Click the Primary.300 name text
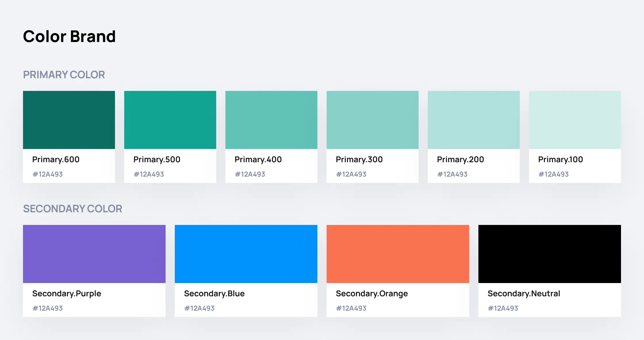The image size is (644, 340). pos(359,159)
